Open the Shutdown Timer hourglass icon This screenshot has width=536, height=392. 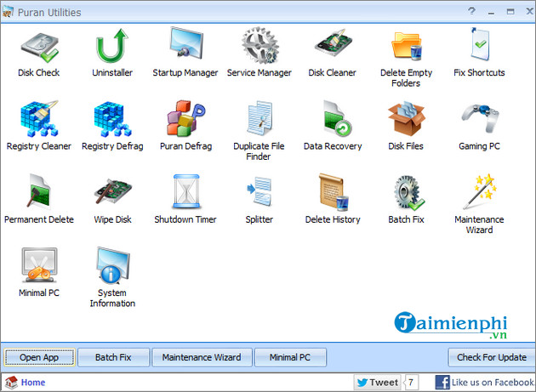[x=186, y=191]
